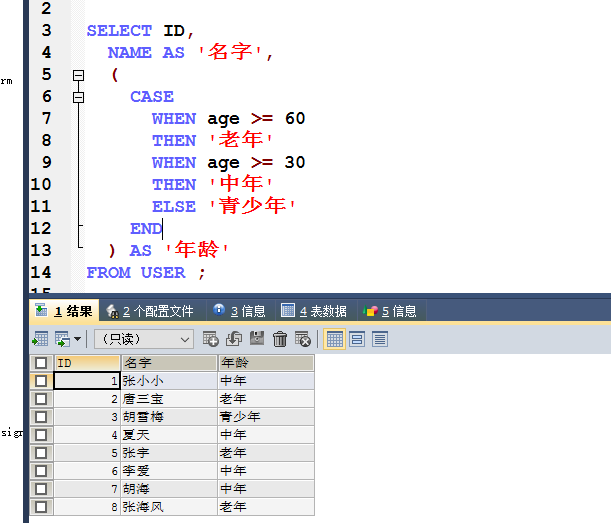Open the export options arrow
611x523 pixels.
tap(78, 339)
